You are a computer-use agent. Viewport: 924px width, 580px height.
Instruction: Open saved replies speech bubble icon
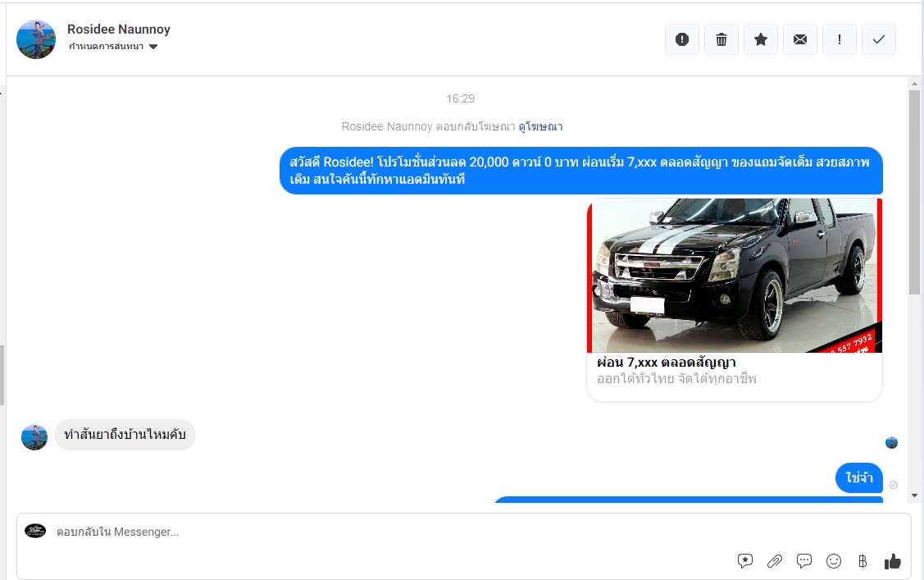pos(744,561)
